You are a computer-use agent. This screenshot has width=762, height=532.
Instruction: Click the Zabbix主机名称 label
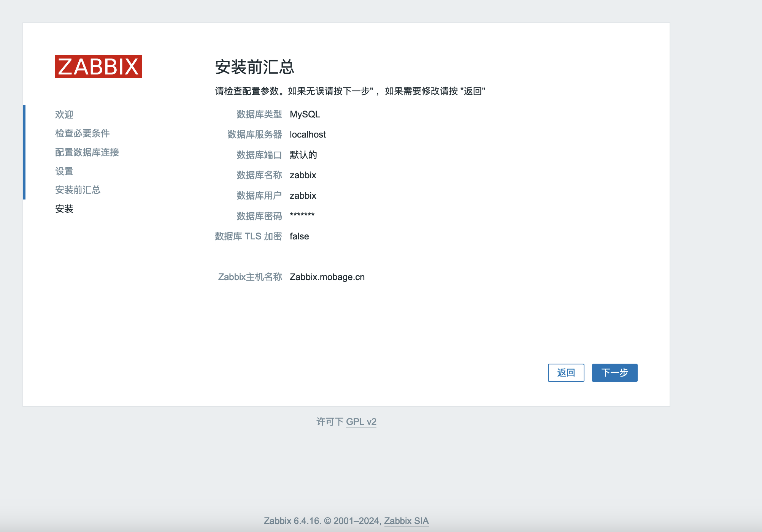point(250,277)
